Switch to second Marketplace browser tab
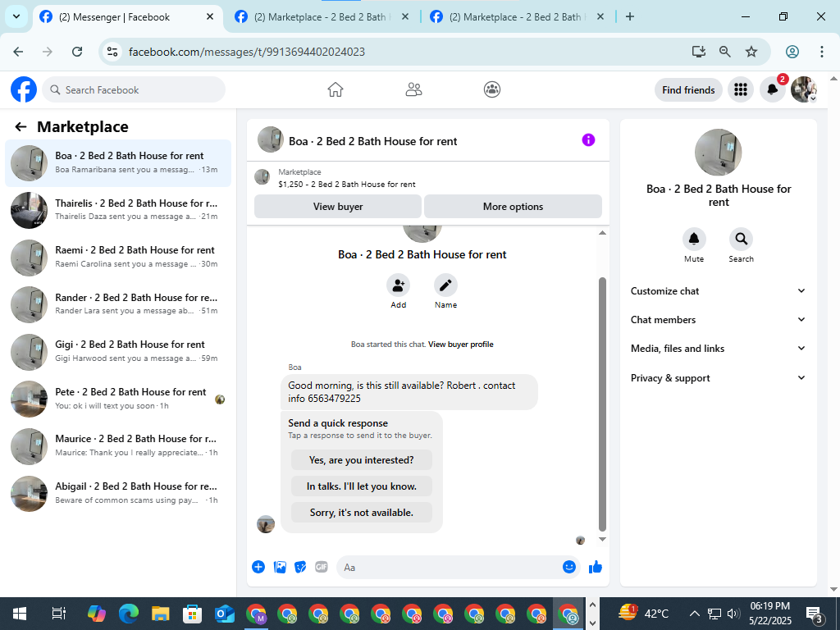 [322, 16]
